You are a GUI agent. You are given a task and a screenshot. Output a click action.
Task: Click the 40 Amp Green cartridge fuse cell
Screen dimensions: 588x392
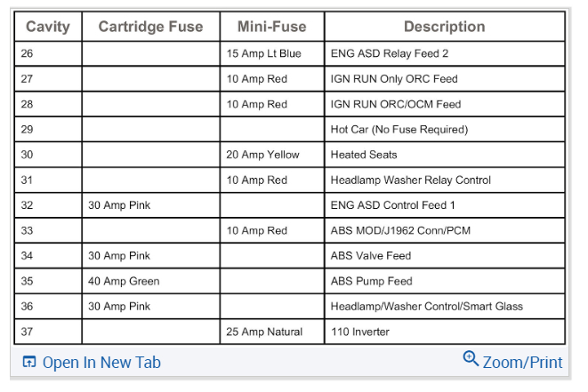click(x=124, y=282)
